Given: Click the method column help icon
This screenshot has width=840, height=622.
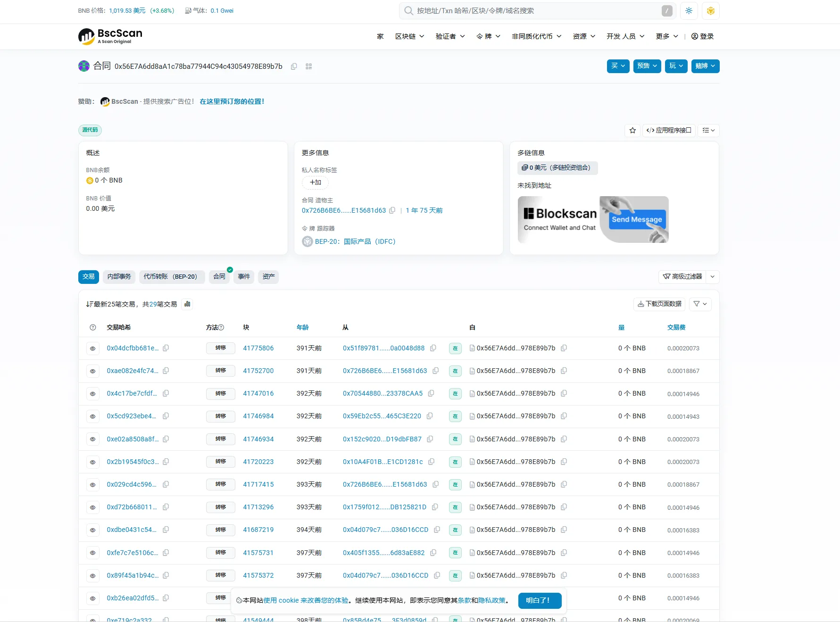Looking at the screenshot, I should 221,327.
